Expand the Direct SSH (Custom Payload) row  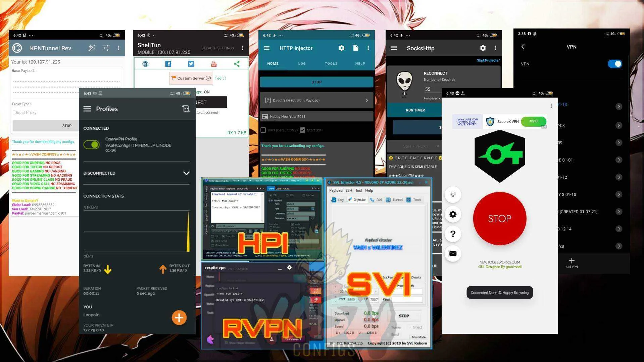click(x=316, y=100)
